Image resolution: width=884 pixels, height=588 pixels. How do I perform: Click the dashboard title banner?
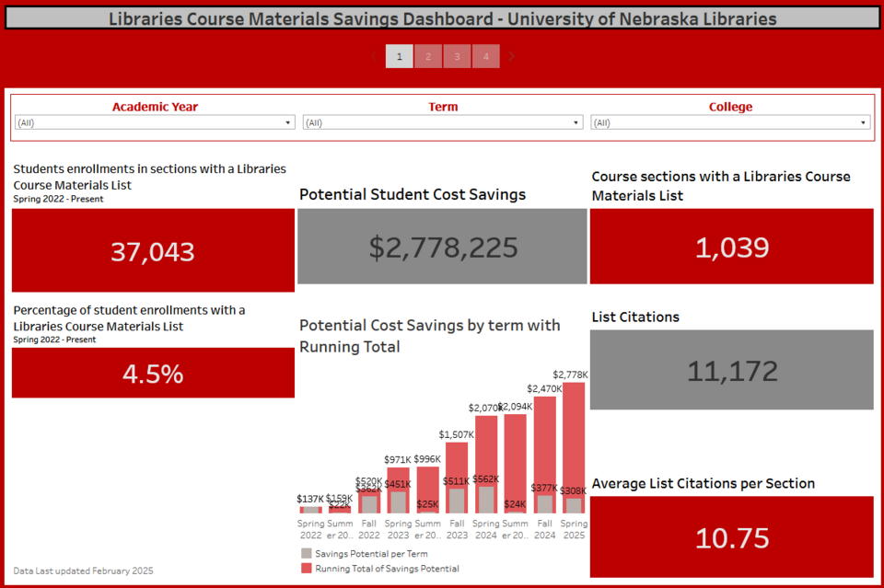(442, 18)
